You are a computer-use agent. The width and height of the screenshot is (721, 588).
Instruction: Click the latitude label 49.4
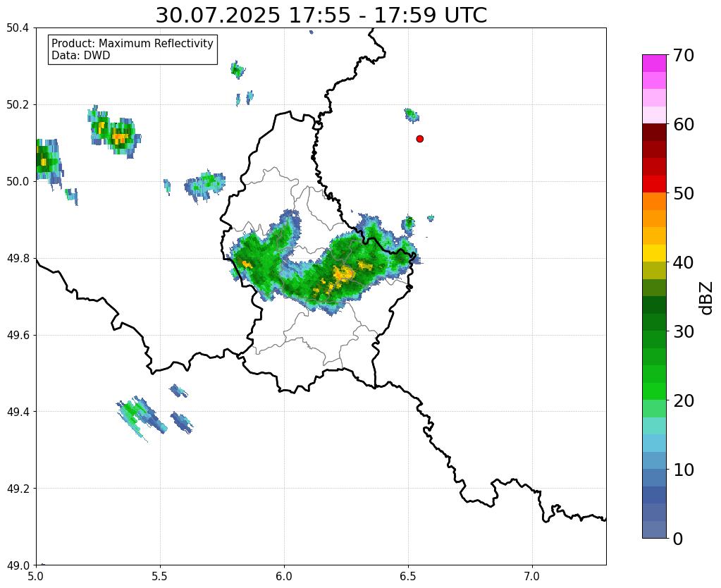tap(18, 411)
